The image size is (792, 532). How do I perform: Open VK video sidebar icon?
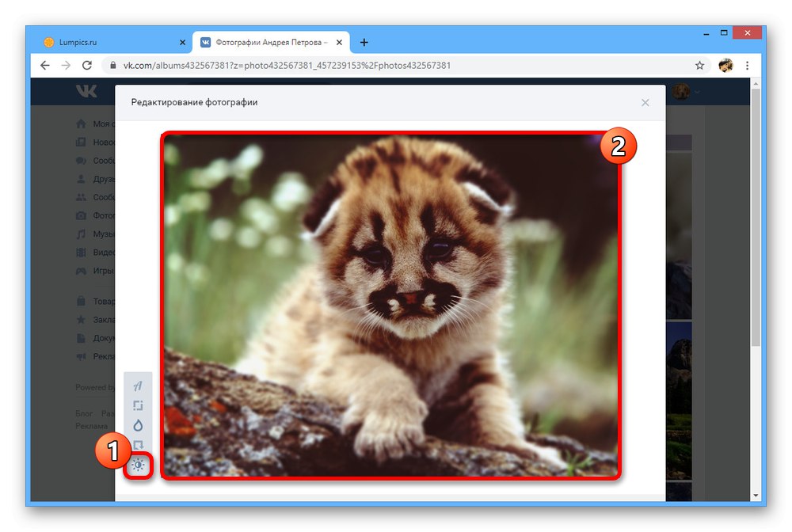pyautogui.click(x=81, y=253)
